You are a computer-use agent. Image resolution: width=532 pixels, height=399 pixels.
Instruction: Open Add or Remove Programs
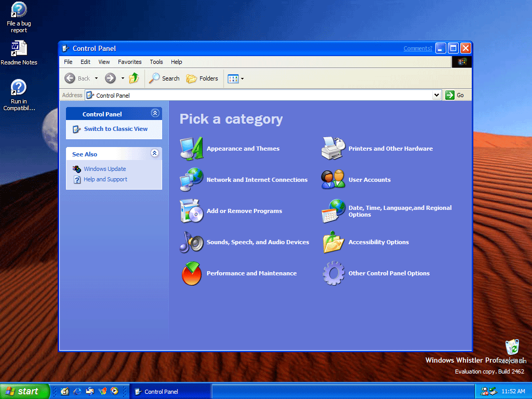click(x=244, y=211)
